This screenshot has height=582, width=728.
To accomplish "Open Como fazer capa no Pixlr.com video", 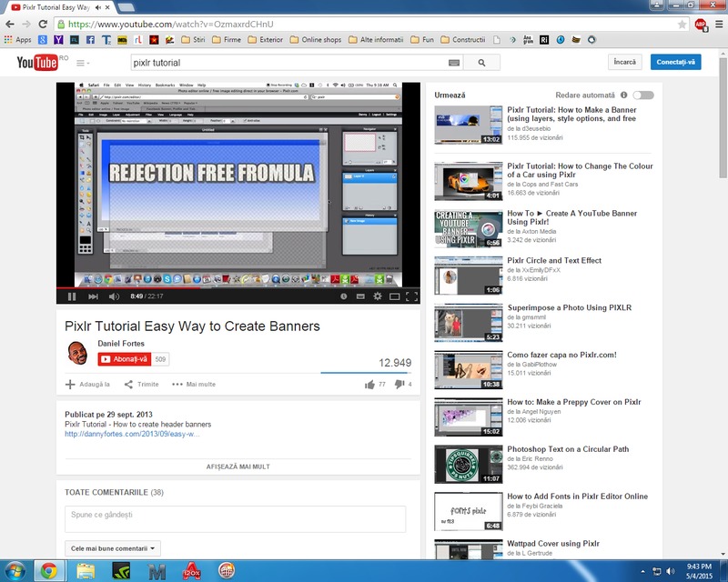I will click(561, 355).
